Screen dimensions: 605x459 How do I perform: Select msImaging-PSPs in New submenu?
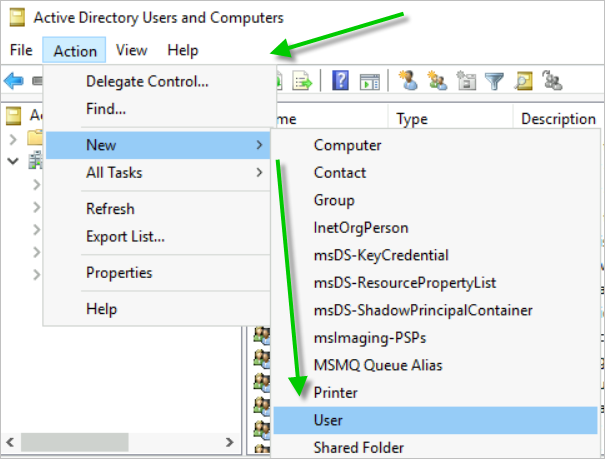click(435, 338)
